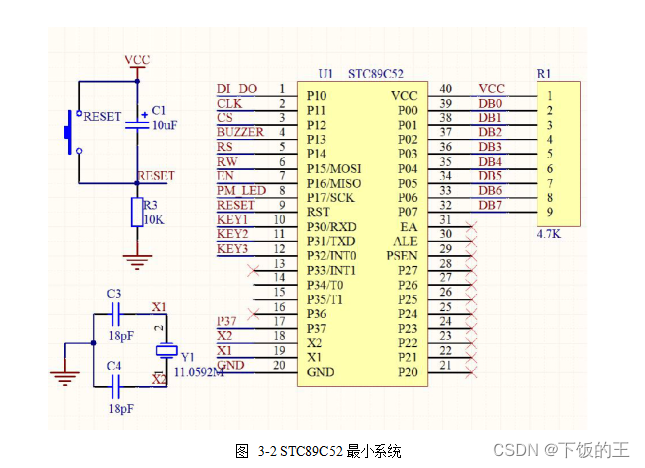The width and height of the screenshot is (645, 468).
Task: Select the C4 designator text
Action: 114,366
